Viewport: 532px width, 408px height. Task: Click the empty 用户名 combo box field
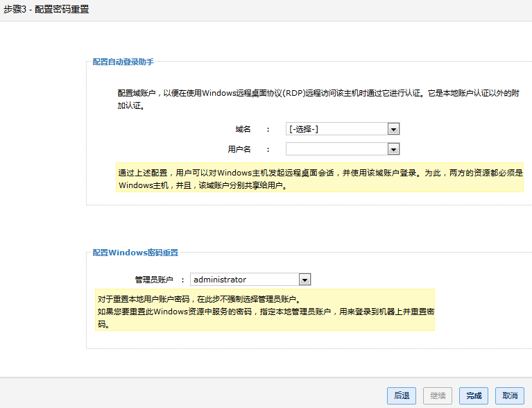[x=337, y=149]
